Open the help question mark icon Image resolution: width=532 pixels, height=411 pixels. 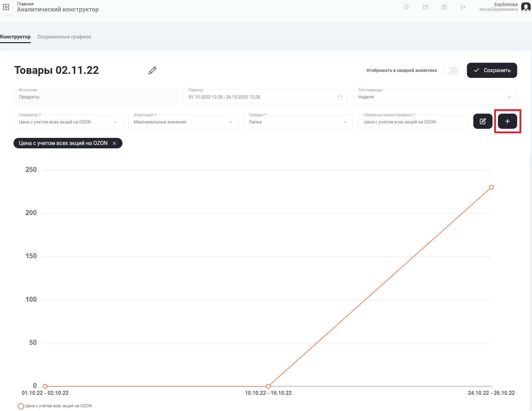444,7
